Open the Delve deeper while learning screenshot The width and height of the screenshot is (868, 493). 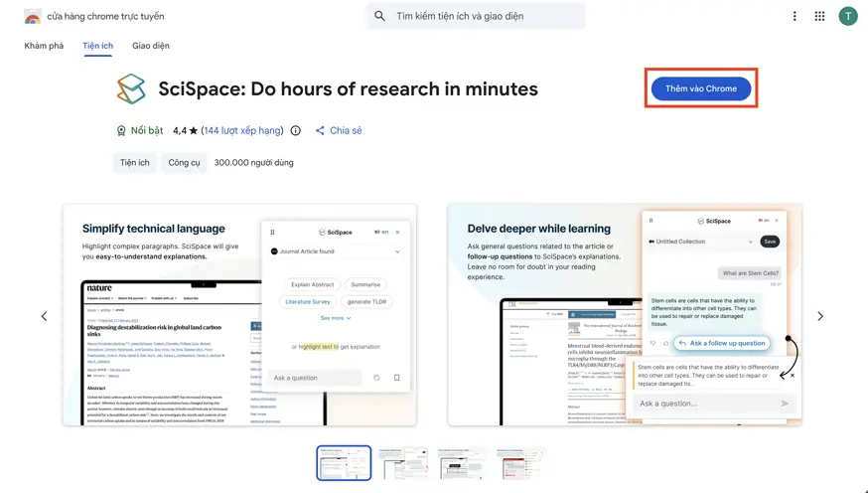coord(625,315)
